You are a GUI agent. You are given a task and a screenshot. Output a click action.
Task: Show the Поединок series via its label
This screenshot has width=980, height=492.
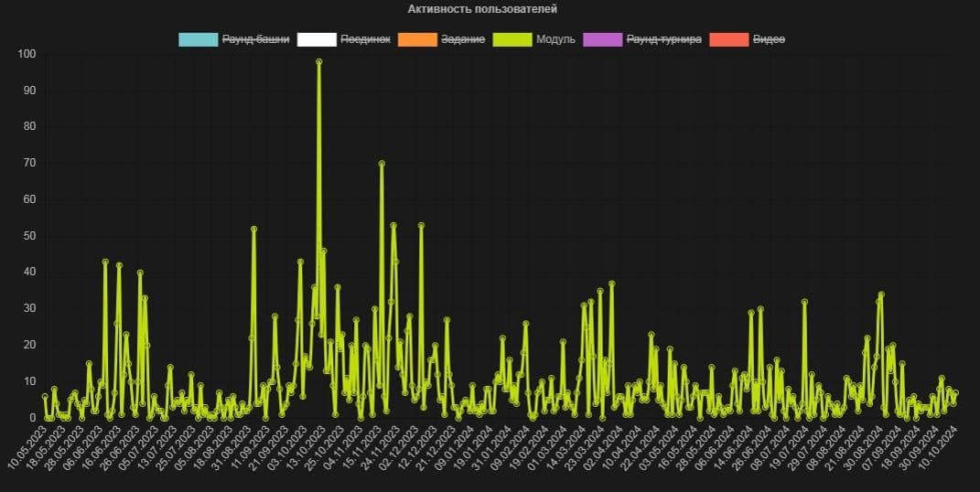[365, 39]
